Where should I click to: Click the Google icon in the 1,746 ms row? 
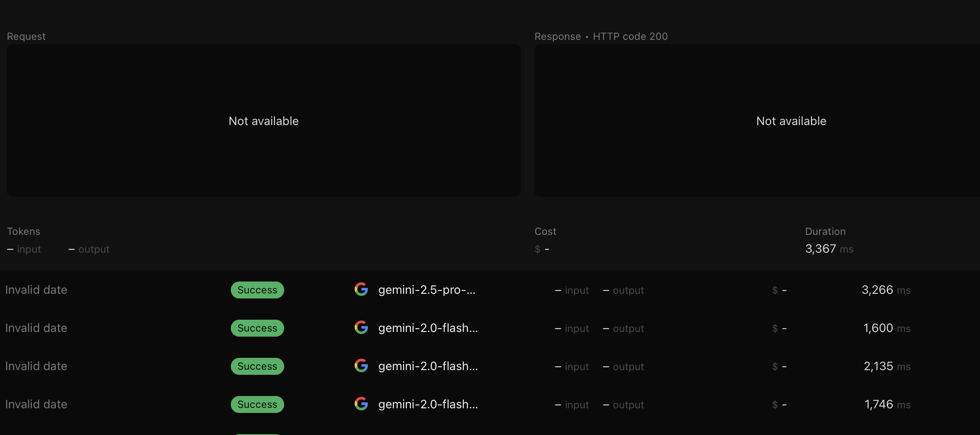click(x=361, y=404)
